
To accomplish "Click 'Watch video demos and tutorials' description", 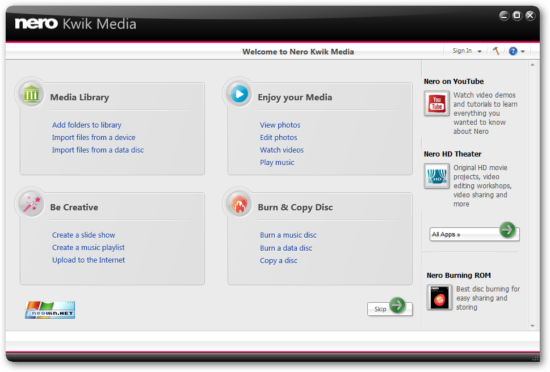I will [x=485, y=113].
